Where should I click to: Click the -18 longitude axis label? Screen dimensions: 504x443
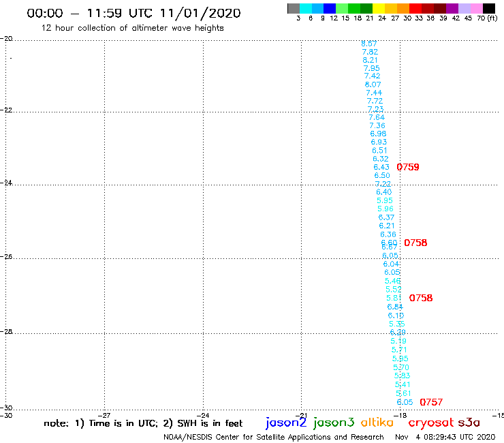[400, 415]
